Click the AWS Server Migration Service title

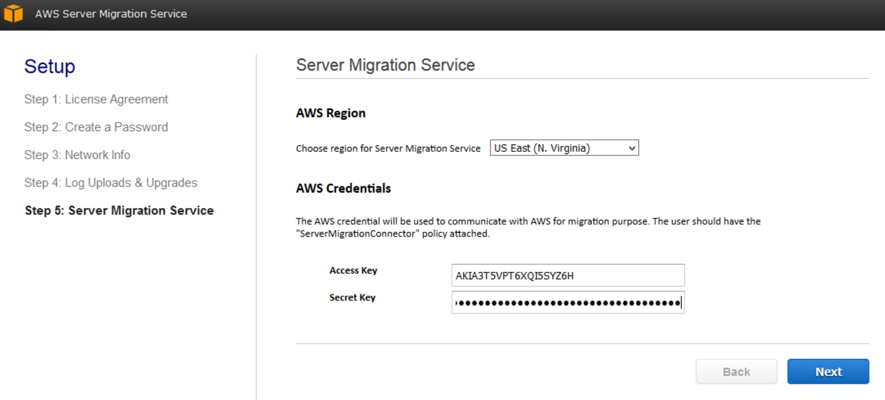pyautogui.click(x=111, y=14)
